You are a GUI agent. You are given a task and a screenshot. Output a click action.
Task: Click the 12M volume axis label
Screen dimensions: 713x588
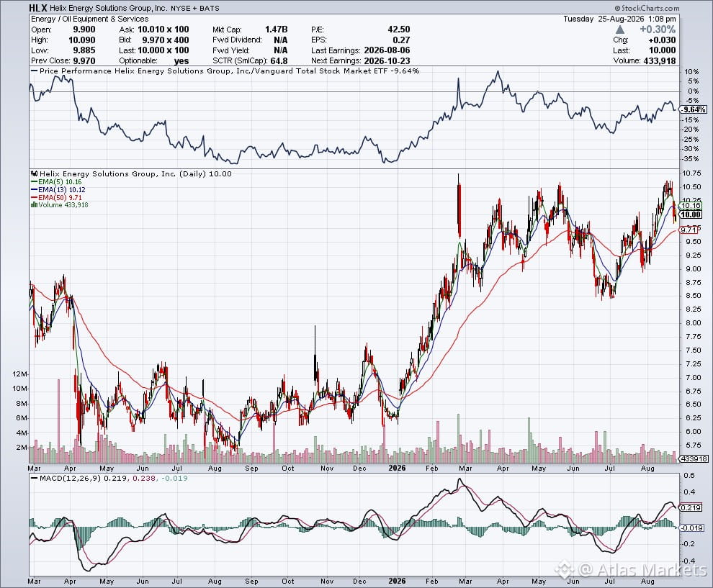pyautogui.click(x=20, y=374)
